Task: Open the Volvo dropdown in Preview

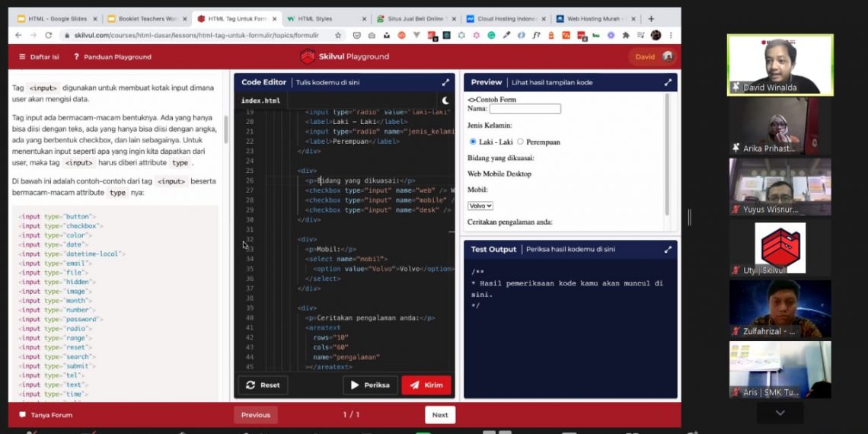Action: [480, 206]
